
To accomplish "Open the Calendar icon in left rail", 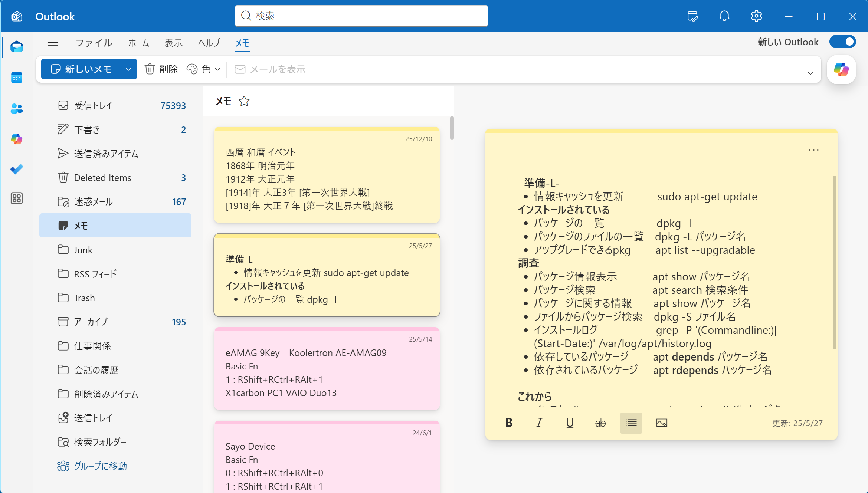I will click(x=17, y=78).
